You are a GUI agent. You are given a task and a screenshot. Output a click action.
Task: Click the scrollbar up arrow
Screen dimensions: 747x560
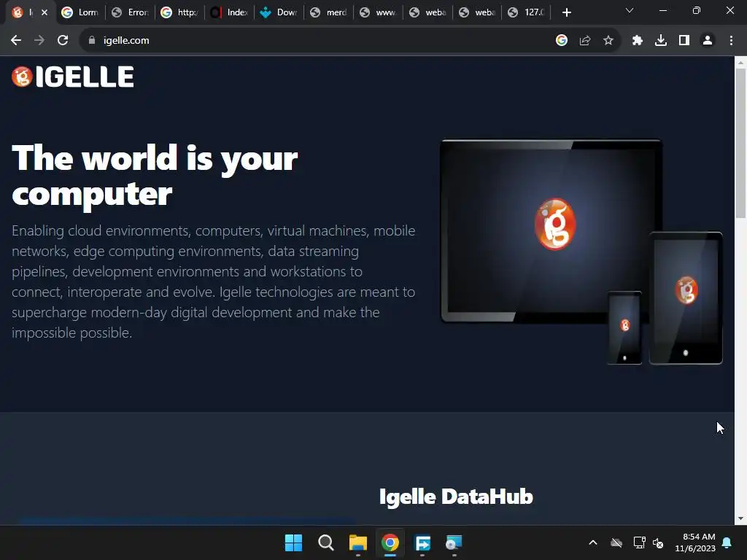click(741, 62)
